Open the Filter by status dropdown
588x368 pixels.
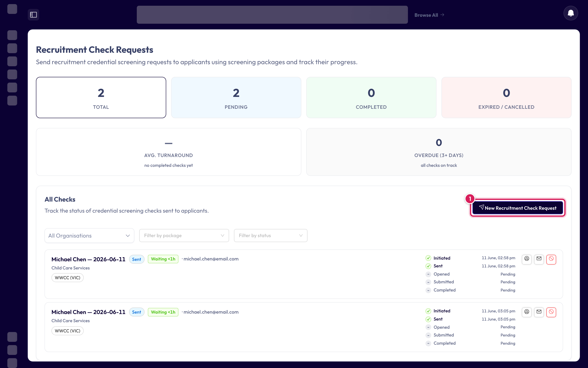point(271,236)
